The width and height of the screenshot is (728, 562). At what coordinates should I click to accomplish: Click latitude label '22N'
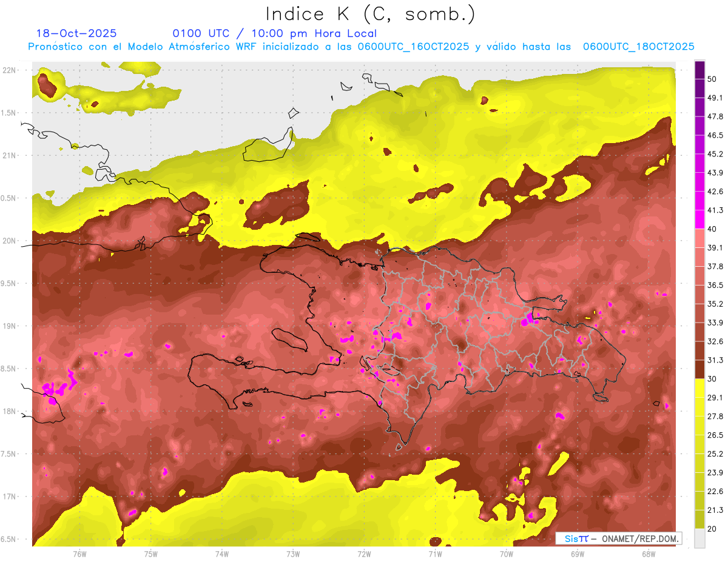10,70
